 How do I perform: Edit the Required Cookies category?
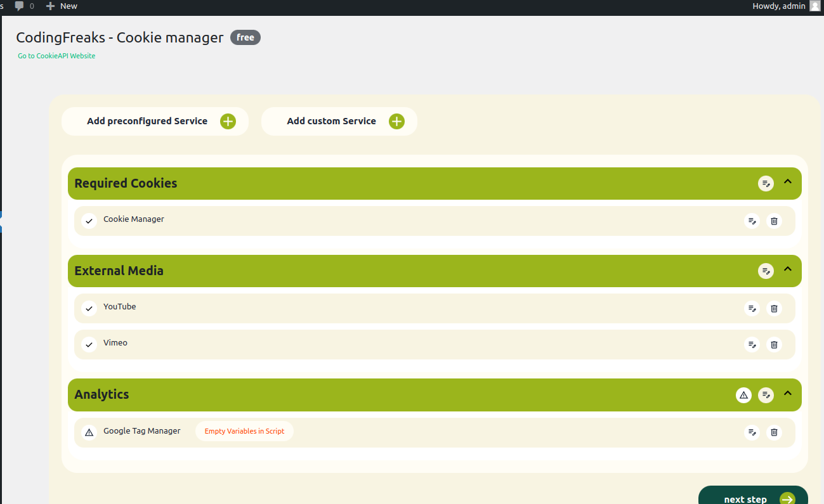[766, 184]
